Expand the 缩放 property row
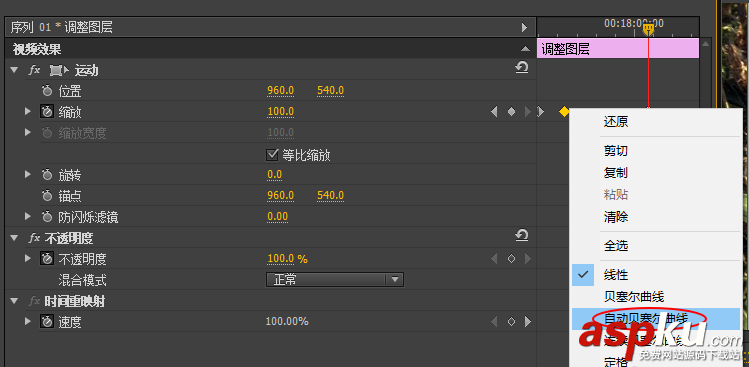 28,112
